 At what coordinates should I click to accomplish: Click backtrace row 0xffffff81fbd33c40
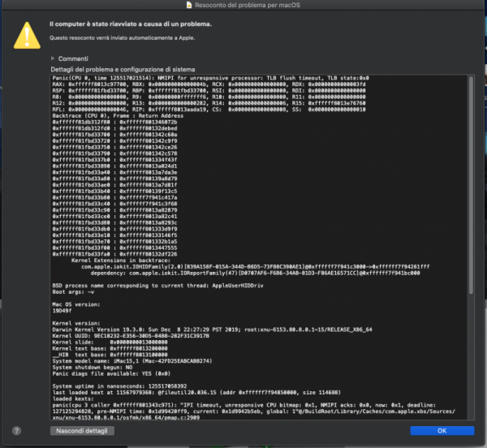click(x=115, y=204)
